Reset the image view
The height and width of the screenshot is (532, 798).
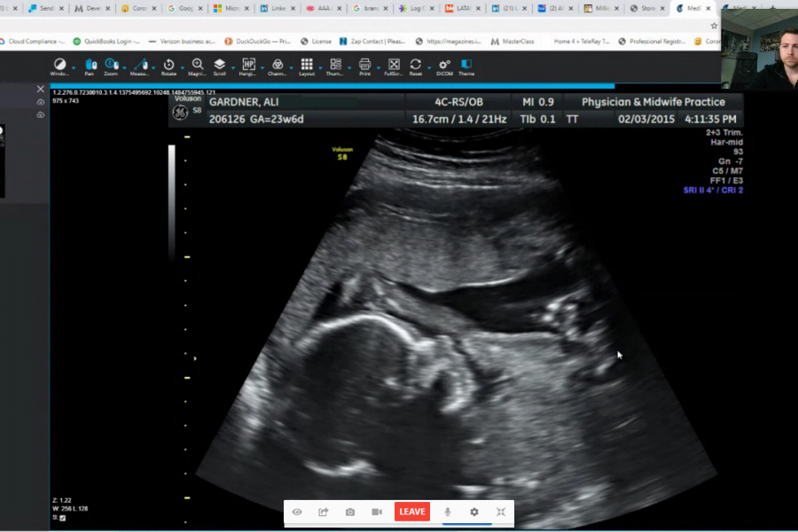[x=415, y=66]
